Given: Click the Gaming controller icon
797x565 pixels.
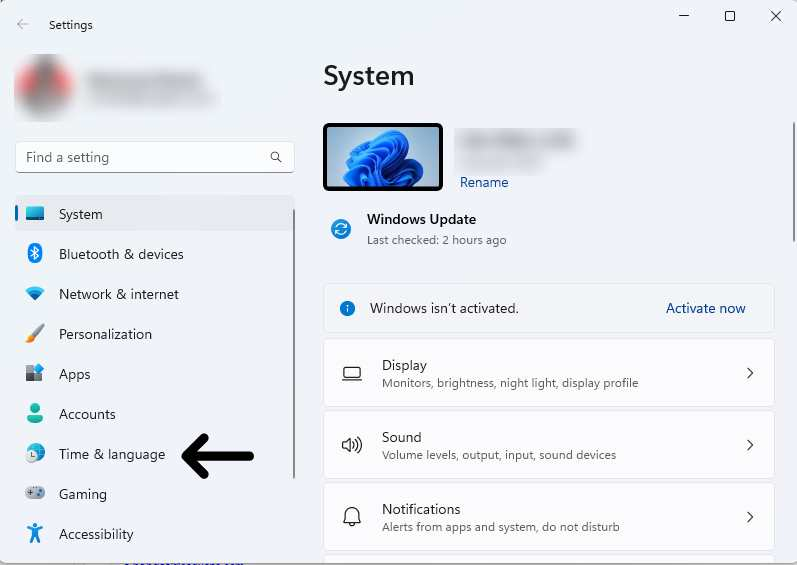Looking at the screenshot, I should pyautogui.click(x=35, y=493).
